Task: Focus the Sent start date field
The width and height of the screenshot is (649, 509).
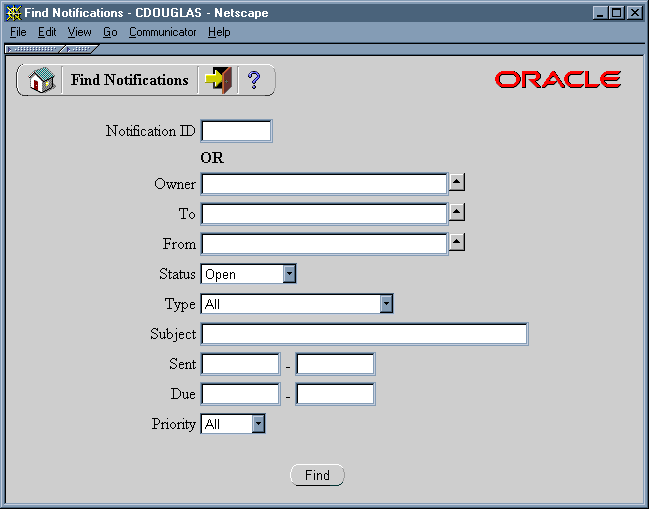Action: coord(240,364)
